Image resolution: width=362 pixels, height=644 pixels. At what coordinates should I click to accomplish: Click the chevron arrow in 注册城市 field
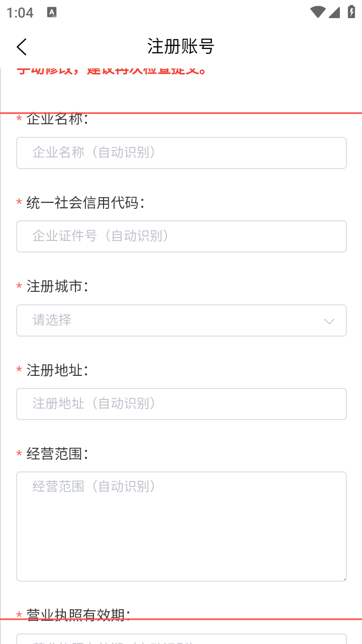[329, 321]
